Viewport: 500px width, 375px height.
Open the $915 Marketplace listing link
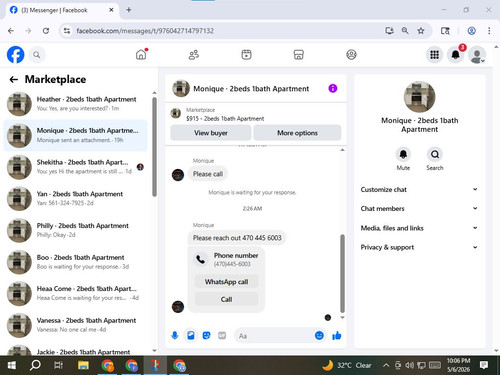point(225,118)
